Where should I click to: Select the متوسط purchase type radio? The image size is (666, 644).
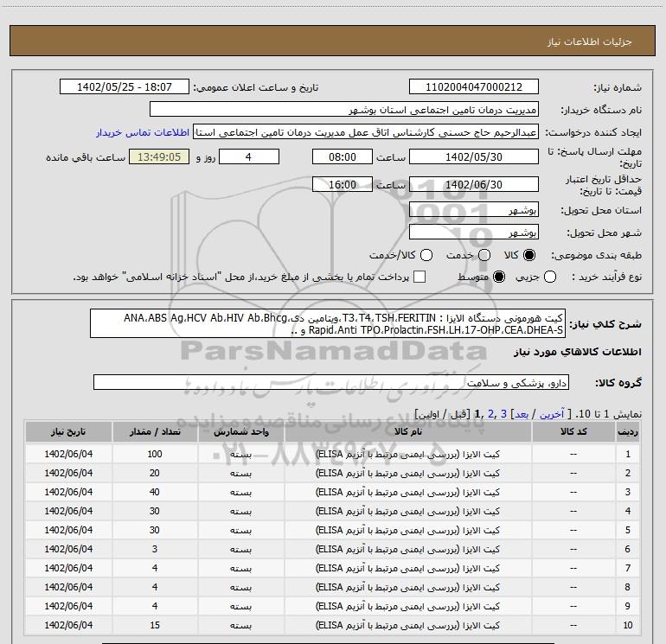pos(499,277)
